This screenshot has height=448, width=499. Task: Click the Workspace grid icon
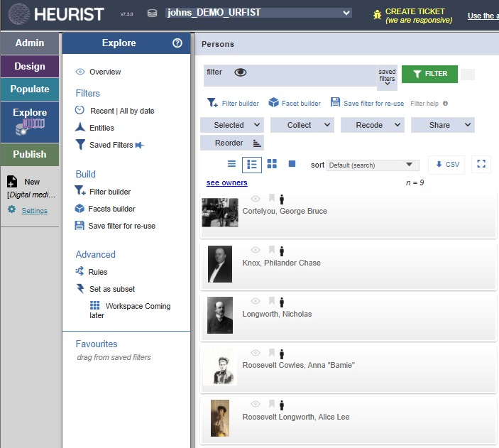pyautogui.click(x=95, y=305)
